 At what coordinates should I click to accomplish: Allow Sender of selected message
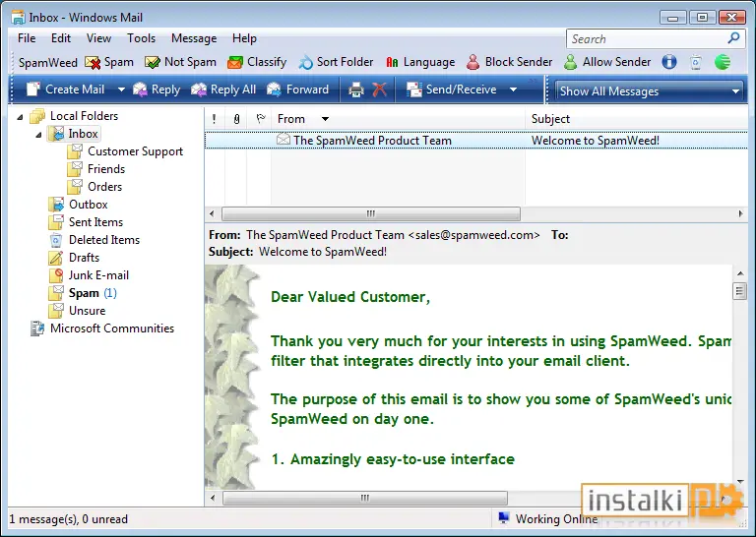pos(607,62)
